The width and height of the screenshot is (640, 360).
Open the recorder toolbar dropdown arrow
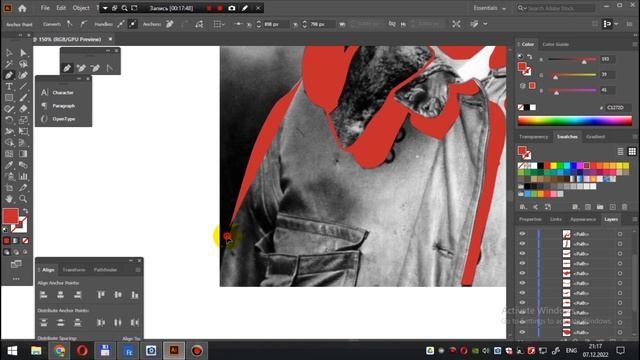105,8
